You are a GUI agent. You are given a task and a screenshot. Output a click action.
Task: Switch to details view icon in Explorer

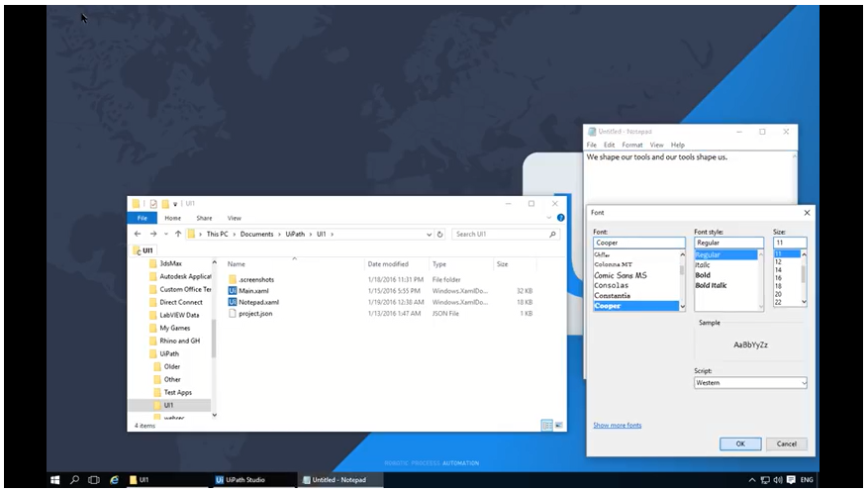[547, 425]
